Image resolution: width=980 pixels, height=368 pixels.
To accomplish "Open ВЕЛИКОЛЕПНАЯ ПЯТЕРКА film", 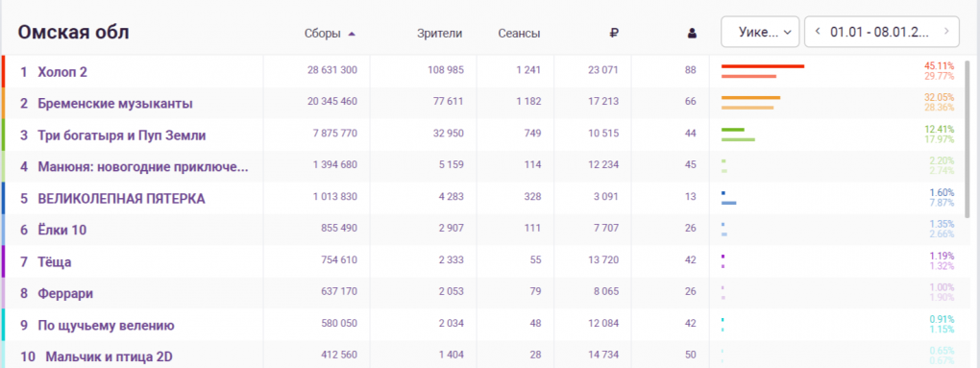I will point(121,199).
